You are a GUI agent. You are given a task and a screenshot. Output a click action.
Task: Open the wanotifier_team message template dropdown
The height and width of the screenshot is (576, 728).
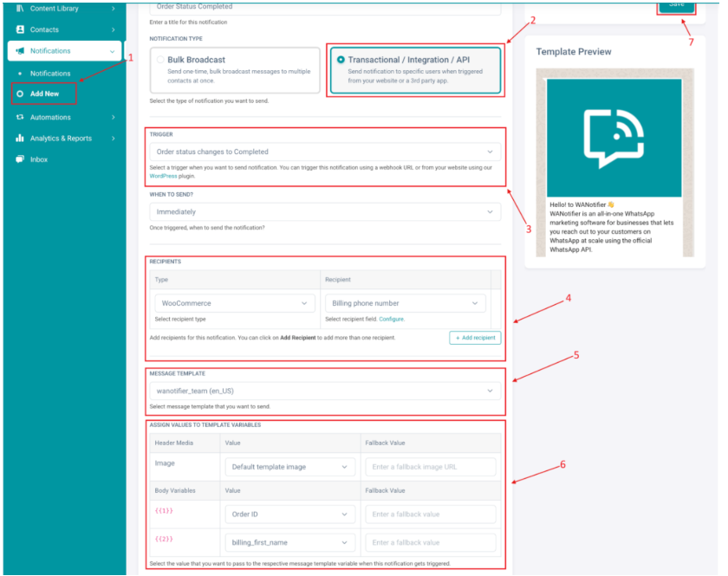[x=325, y=391]
